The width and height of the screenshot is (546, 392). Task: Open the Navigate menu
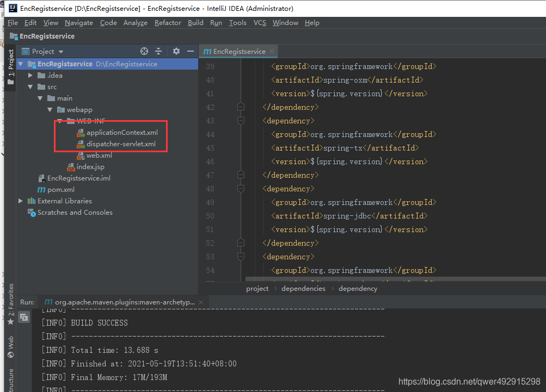point(79,23)
